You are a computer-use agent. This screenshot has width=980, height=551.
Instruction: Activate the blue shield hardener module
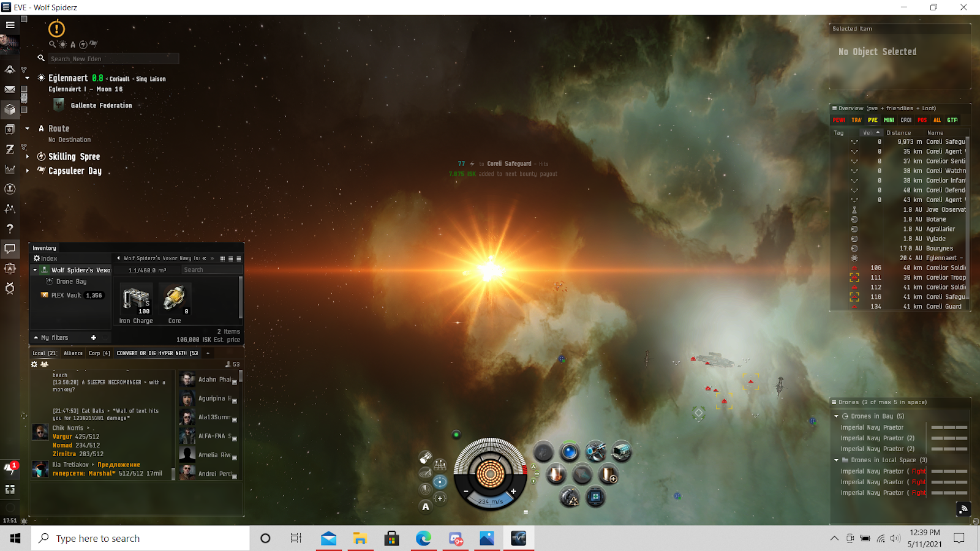pyautogui.click(x=570, y=452)
